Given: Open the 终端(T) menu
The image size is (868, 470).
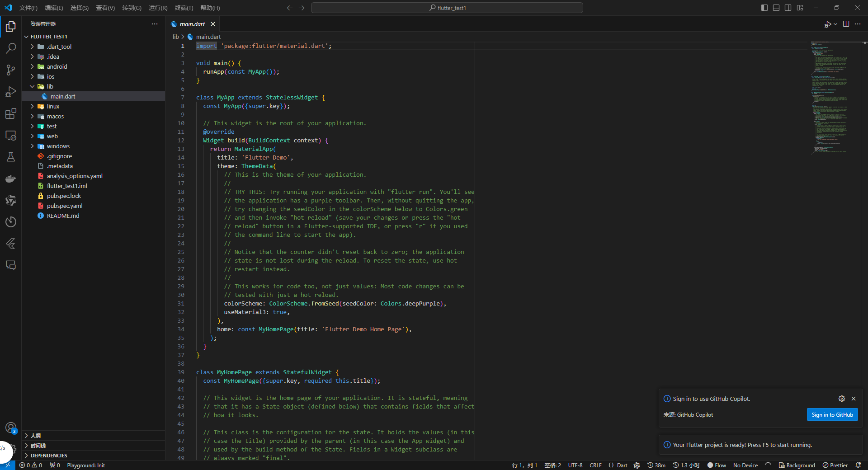Looking at the screenshot, I should point(184,8).
